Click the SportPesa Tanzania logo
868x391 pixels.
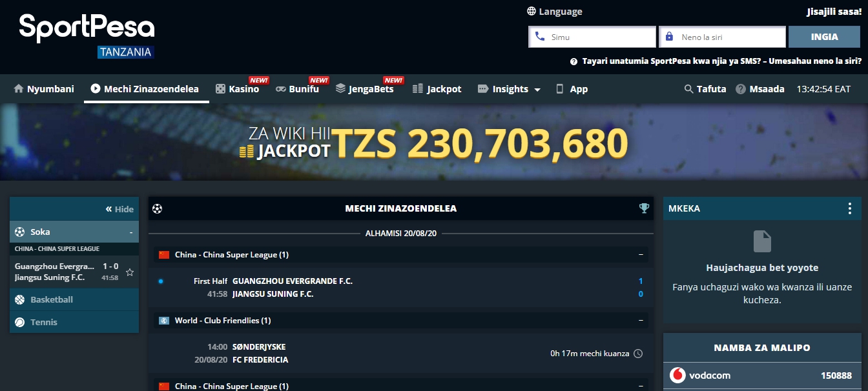tap(87, 36)
